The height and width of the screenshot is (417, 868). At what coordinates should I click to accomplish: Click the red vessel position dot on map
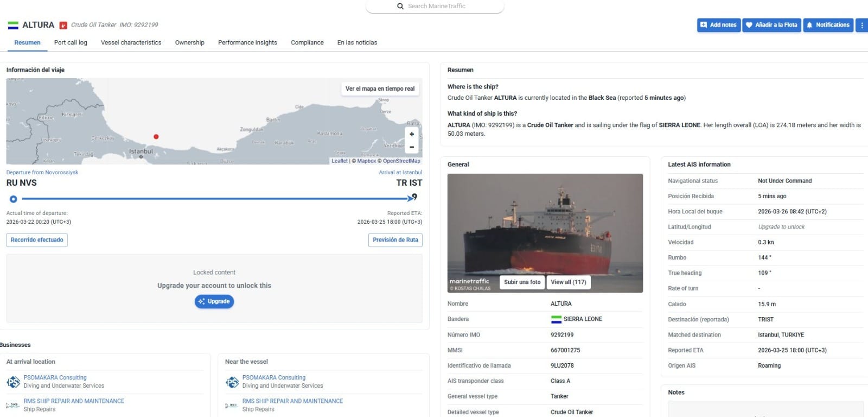(x=156, y=137)
